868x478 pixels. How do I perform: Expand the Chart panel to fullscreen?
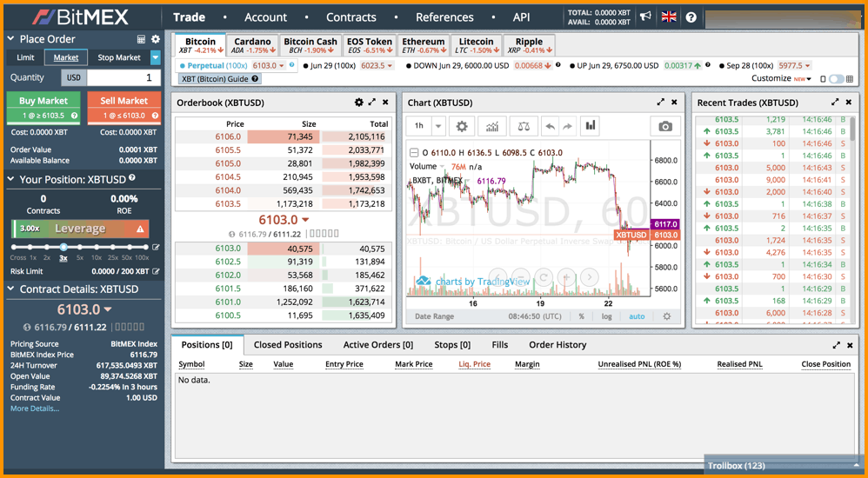tap(660, 103)
